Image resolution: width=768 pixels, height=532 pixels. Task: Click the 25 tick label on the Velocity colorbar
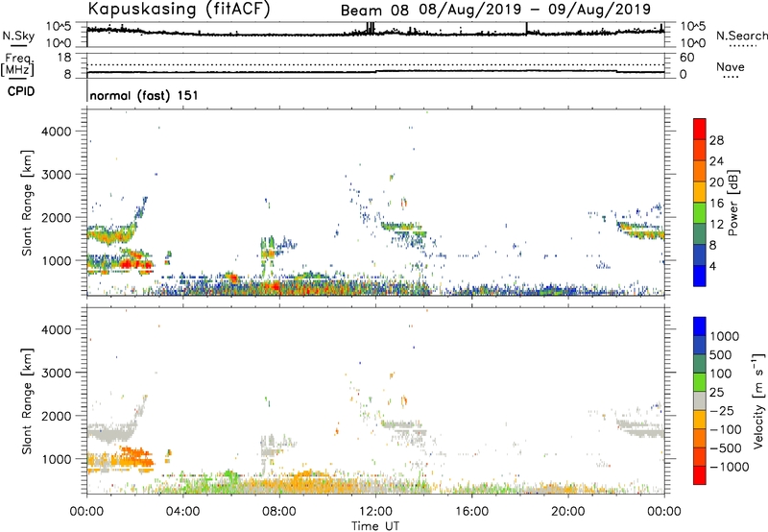pos(716,393)
